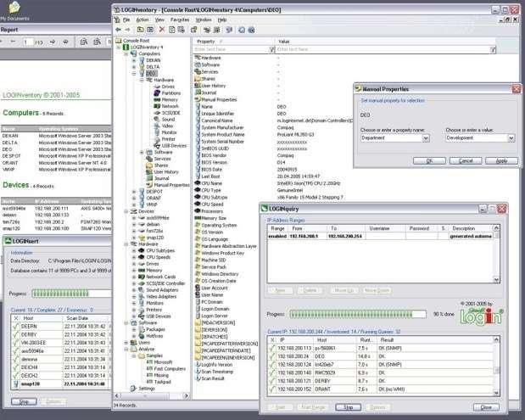Click the checkmark on DERBY row in LOGINsert
Viewport: 525px width, 420px height.
[15, 334]
